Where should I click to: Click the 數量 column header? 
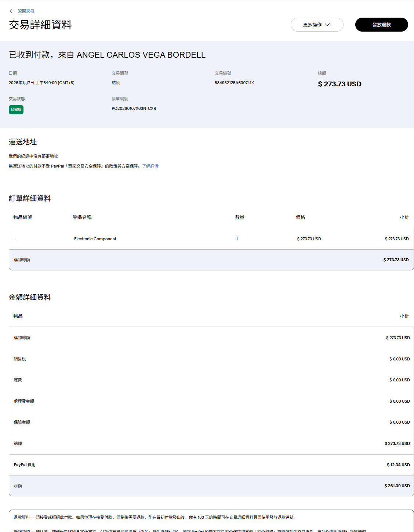pos(240,218)
